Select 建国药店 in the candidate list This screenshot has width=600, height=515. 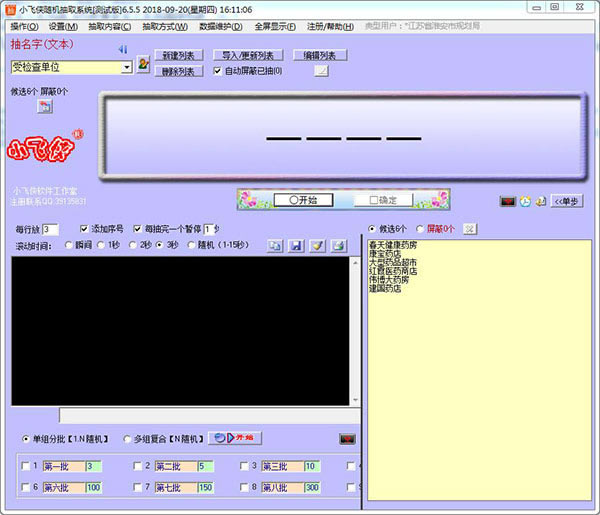pyautogui.click(x=385, y=288)
